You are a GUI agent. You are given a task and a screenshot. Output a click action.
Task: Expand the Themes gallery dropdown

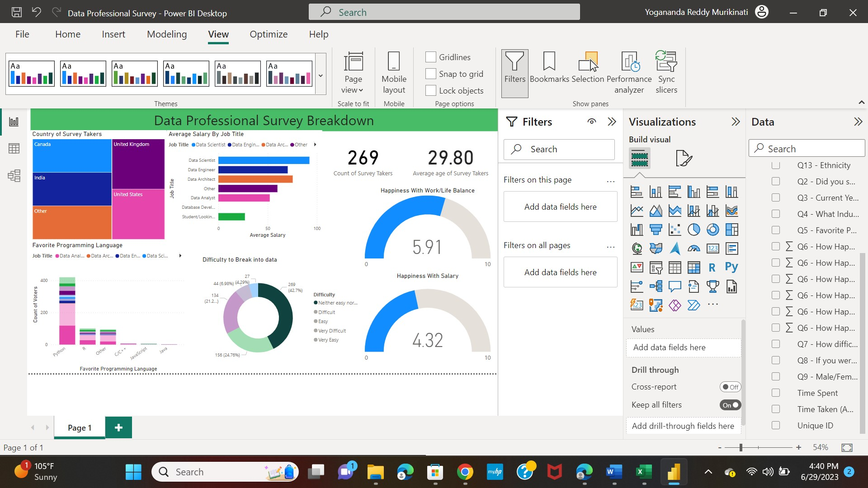pyautogui.click(x=321, y=75)
